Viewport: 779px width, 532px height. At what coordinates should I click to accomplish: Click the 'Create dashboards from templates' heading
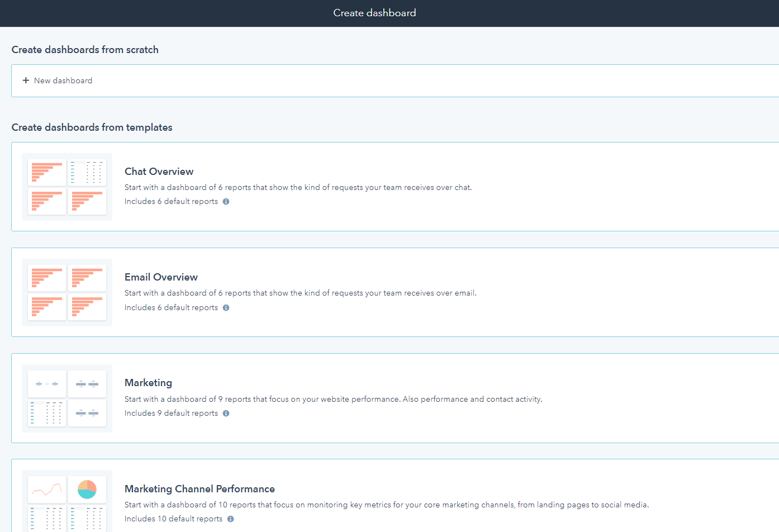pyautogui.click(x=92, y=127)
